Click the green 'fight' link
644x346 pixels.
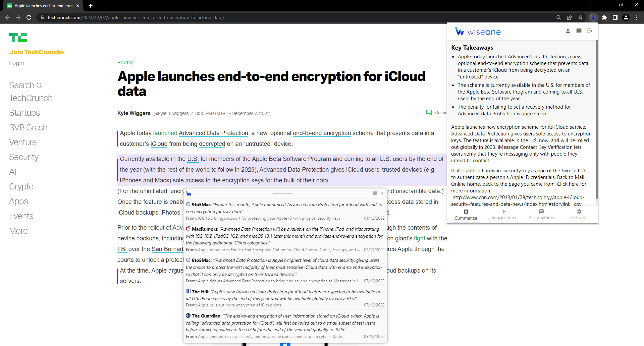coord(419,238)
